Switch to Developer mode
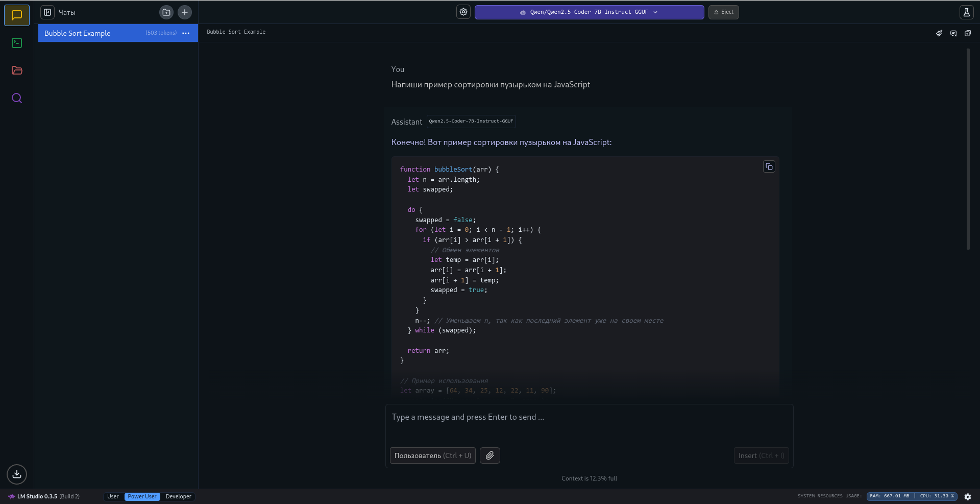The width and height of the screenshot is (980, 504). tap(178, 496)
